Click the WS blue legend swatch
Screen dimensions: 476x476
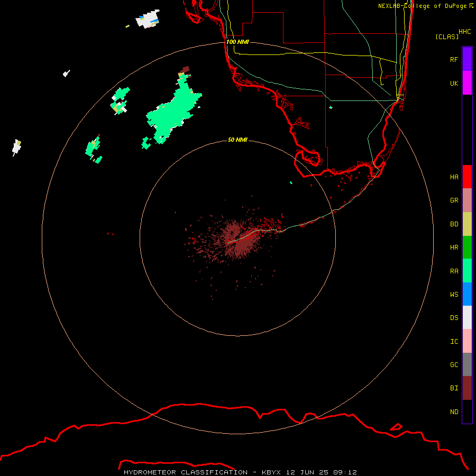467,294
